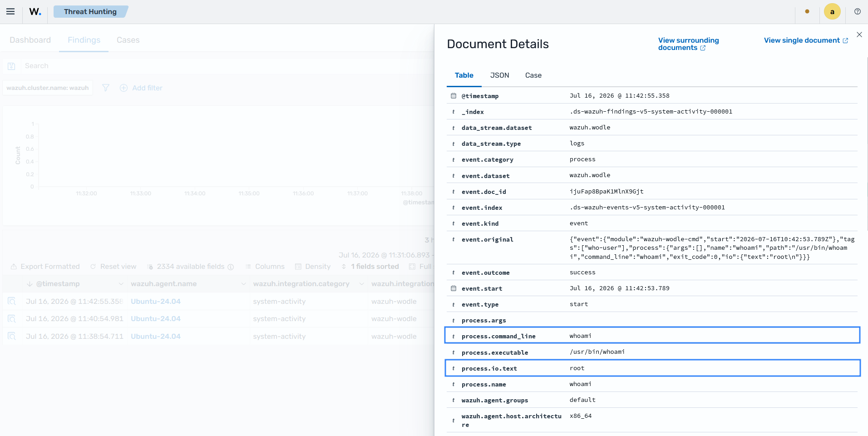Inspect the 11:40:54.981 row document
The height and width of the screenshot is (436, 868).
coord(12,319)
